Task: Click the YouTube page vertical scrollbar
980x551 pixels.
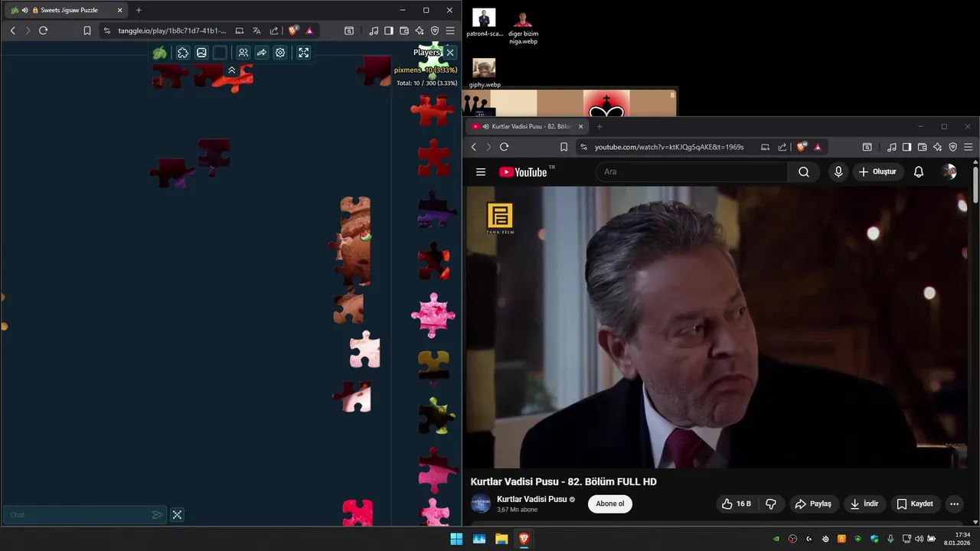Action: [x=975, y=184]
